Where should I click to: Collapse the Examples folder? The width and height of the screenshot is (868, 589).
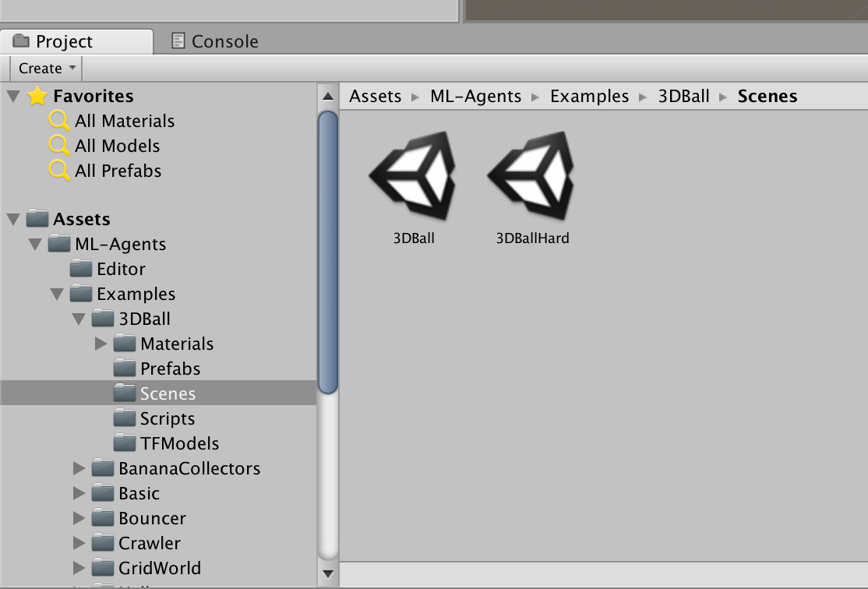57,294
